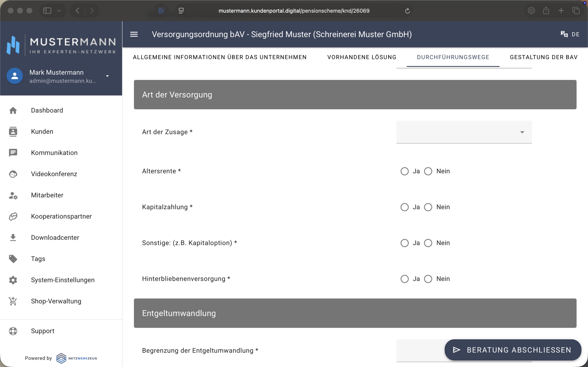Viewport: 588px width, 367px height.
Task: Click the Downloadcenter download icon
Action: [13, 238]
